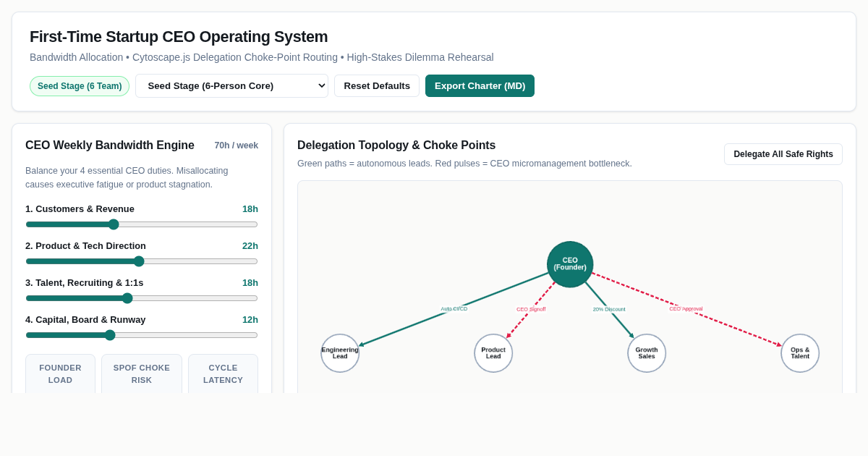The height and width of the screenshot is (456, 868).
Task: Click the Founder Load metric card
Action: click(x=60, y=373)
